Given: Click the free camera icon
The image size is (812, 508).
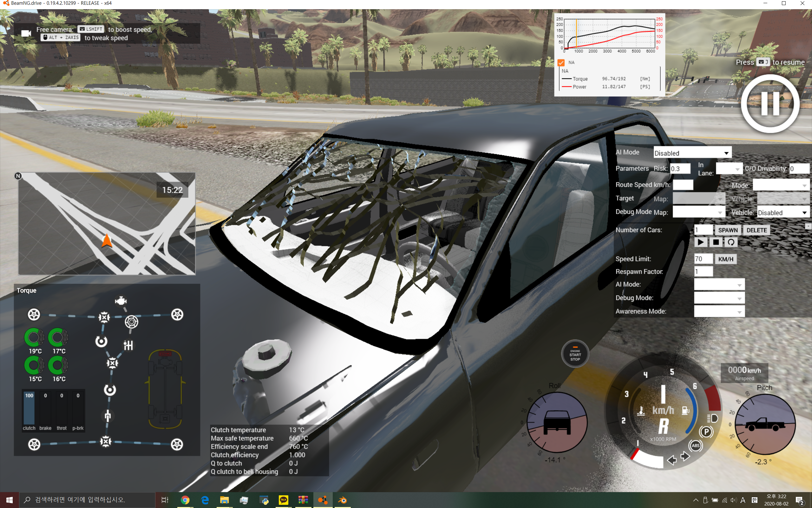Looking at the screenshot, I should pyautogui.click(x=26, y=33).
